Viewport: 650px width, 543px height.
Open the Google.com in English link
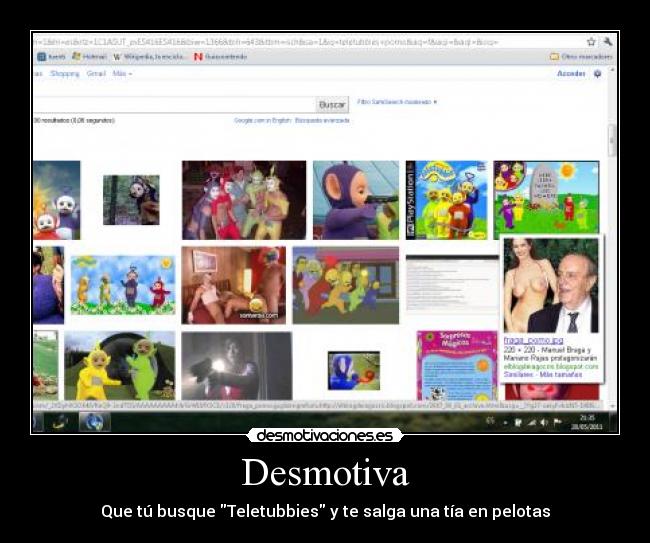click(262, 120)
